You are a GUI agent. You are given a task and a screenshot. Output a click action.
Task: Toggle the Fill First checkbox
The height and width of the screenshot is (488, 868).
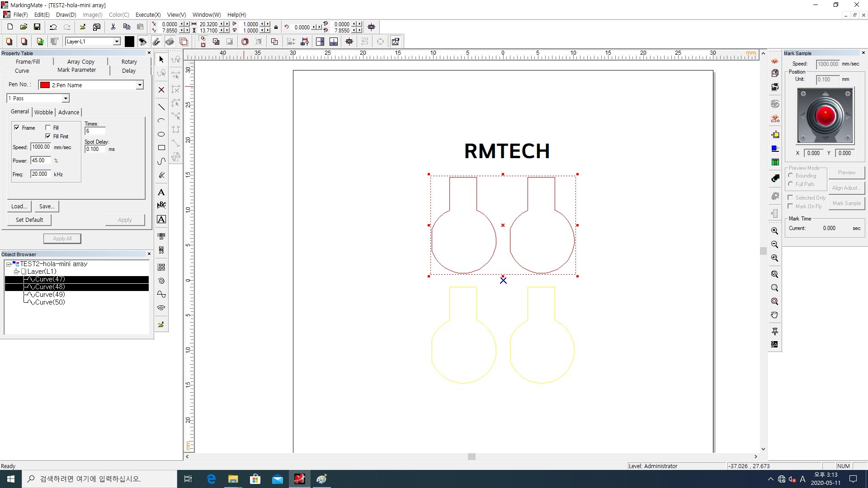(48, 136)
